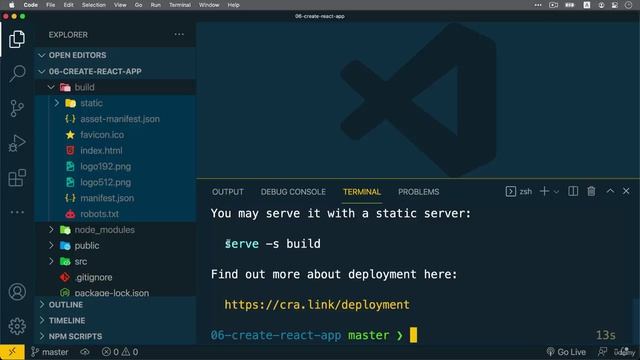This screenshot has height=360, width=640.
Task: Open the Search view in activity bar
Action: 17,74
